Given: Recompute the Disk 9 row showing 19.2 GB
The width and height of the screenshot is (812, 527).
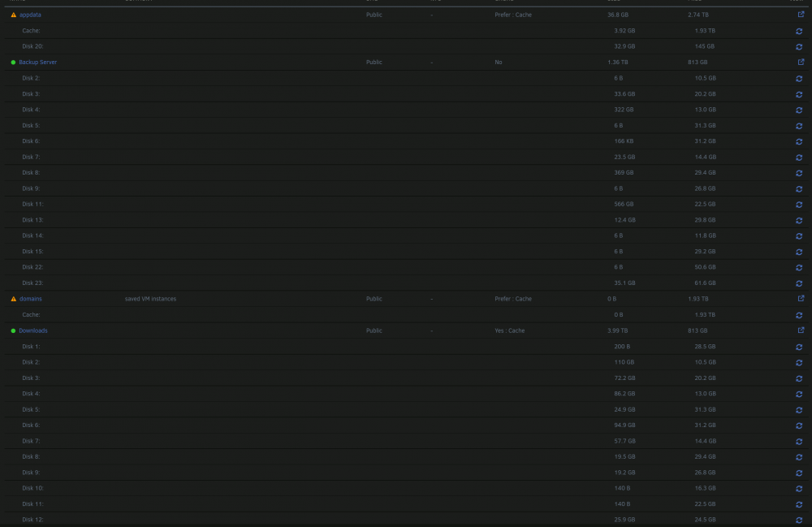Looking at the screenshot, I should coord(799,473).
